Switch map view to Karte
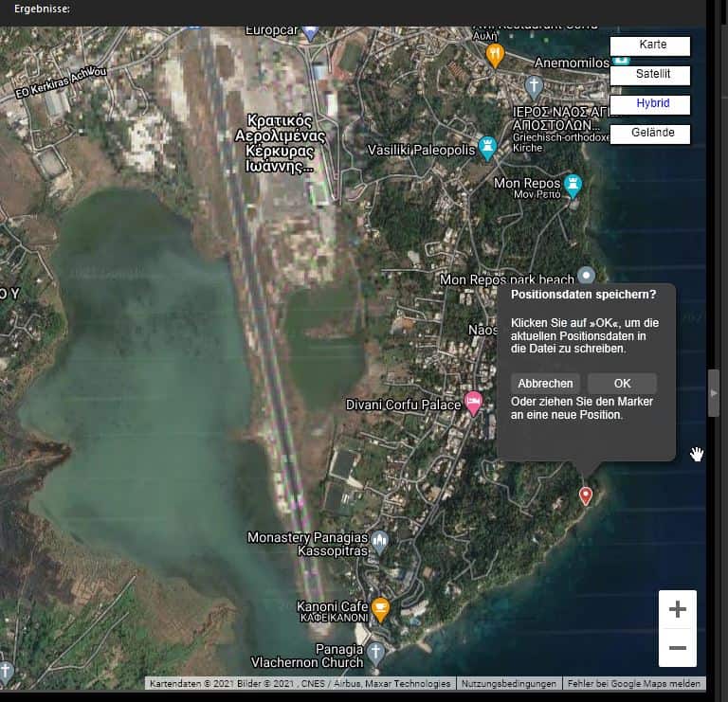 click(649, 45)
